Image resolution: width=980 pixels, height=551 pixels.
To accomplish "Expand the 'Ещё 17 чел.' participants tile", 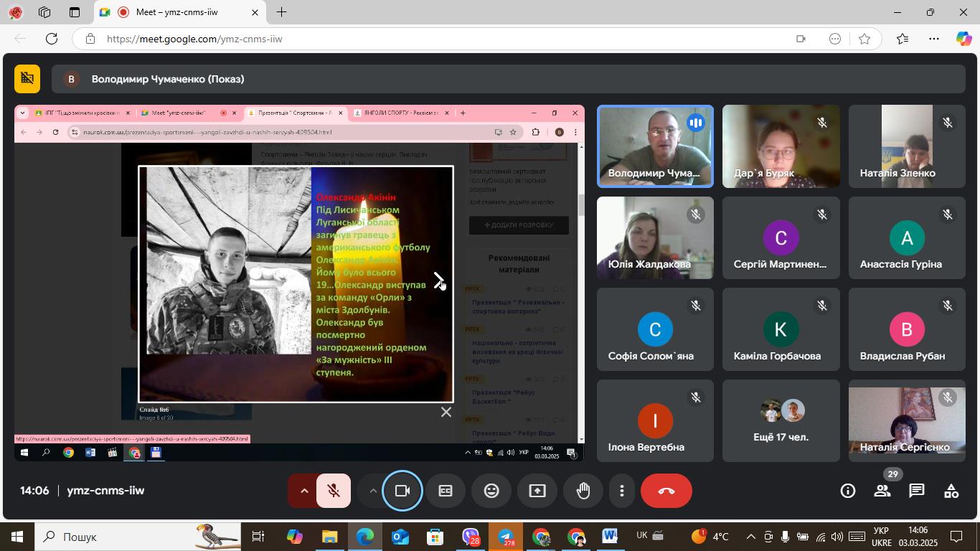I will (781, 420).
